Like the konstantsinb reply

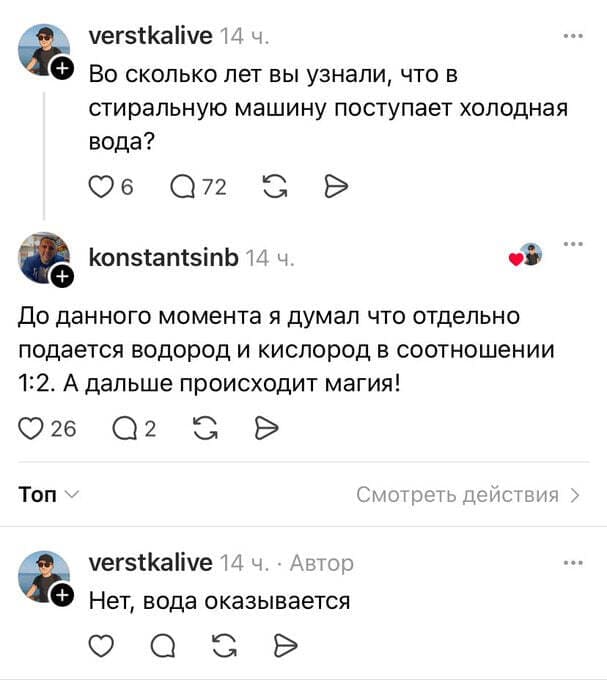pos(34,429)
